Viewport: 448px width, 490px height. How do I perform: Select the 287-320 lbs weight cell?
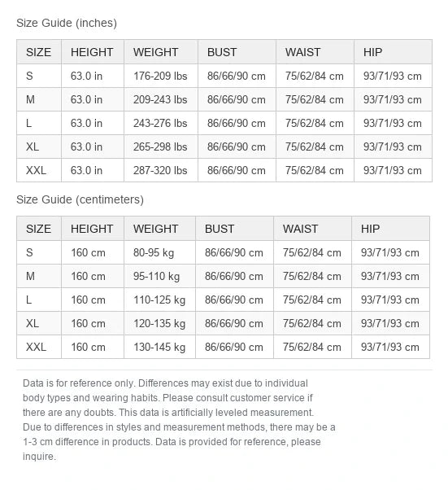(x=161, y=170)
